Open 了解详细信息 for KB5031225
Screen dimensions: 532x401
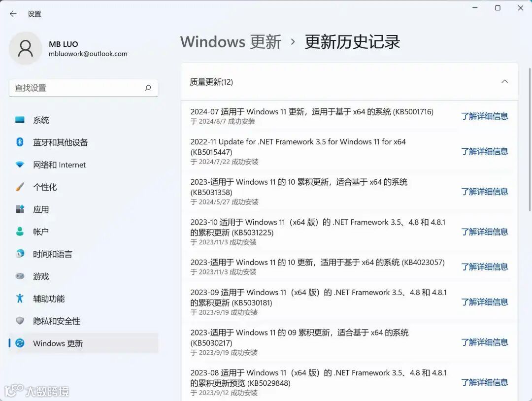point(485,232)
